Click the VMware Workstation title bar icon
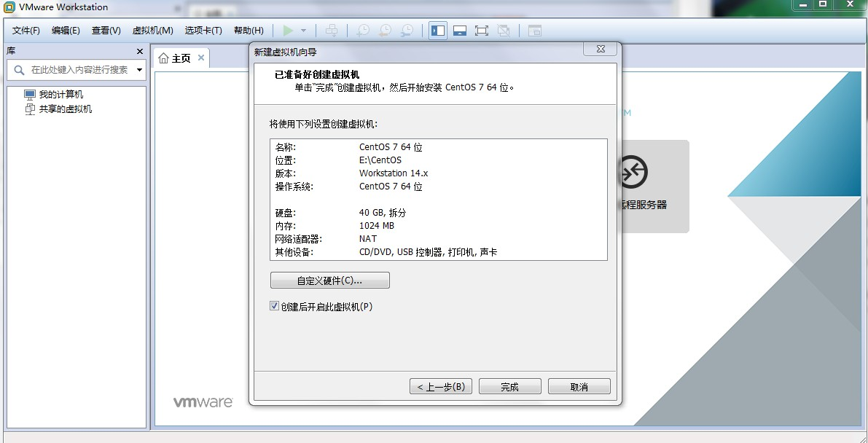 [x=9, y=8]
